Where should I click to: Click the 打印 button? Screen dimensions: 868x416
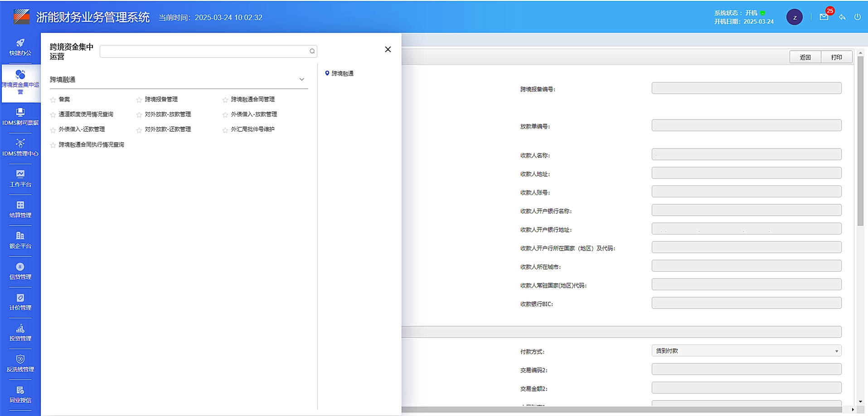pos(836,57)
